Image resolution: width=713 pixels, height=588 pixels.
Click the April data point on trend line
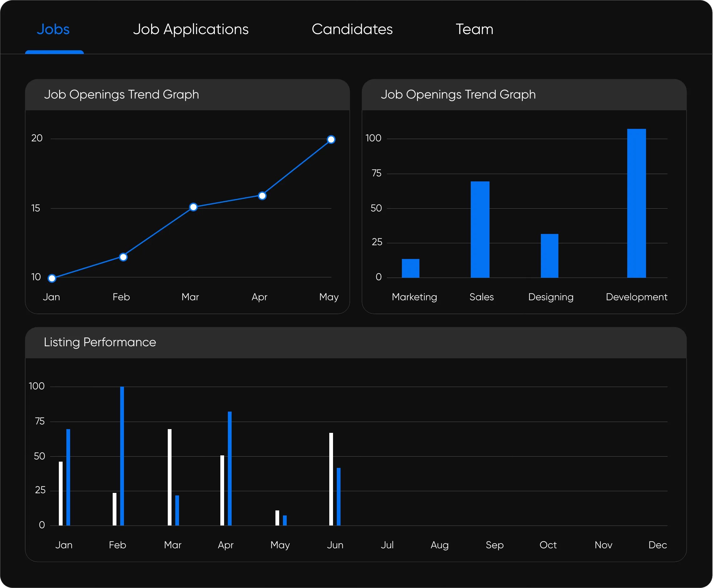[x=262, y=196]
